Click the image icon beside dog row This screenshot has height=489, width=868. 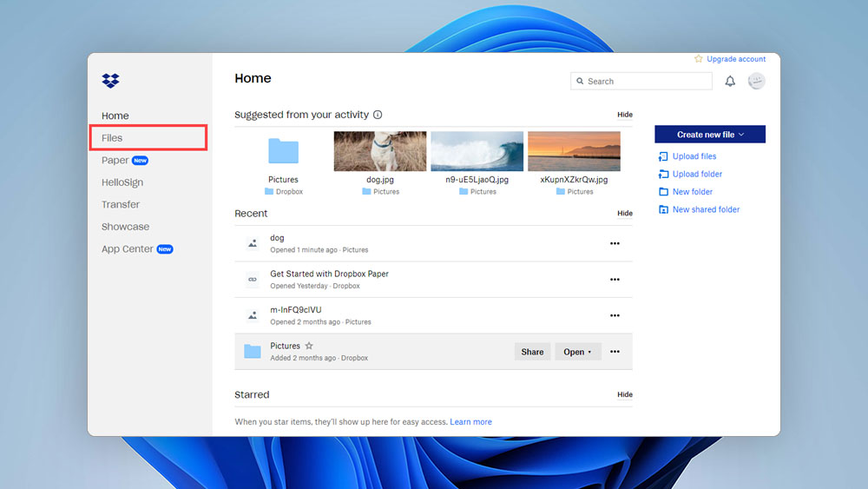[253, 243]
